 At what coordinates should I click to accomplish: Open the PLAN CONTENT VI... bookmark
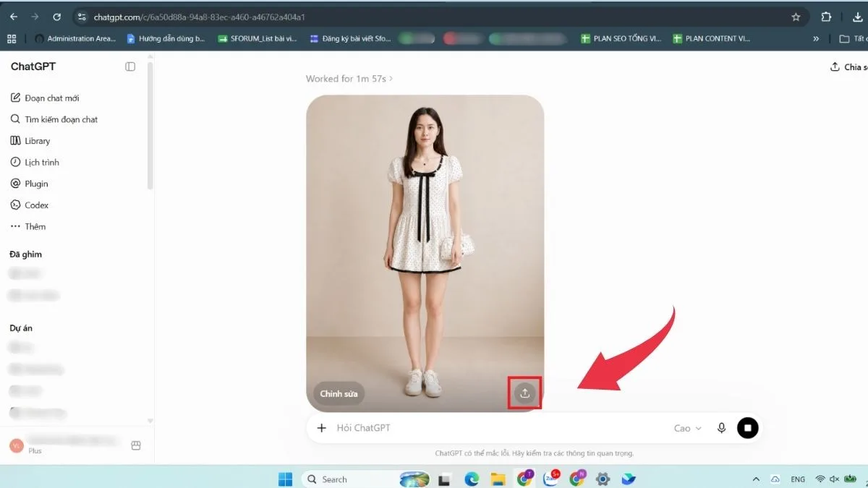pyautogui.click(x=712, y=39)
